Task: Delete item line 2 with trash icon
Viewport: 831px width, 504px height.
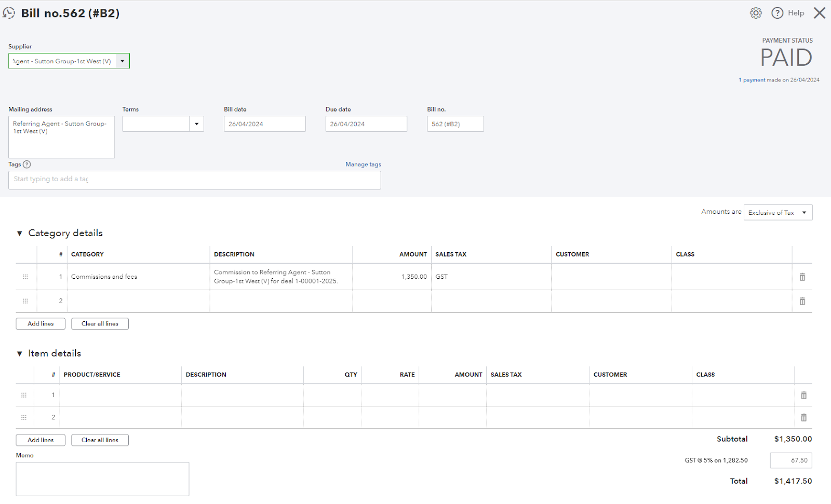Action: coord(803,418)
